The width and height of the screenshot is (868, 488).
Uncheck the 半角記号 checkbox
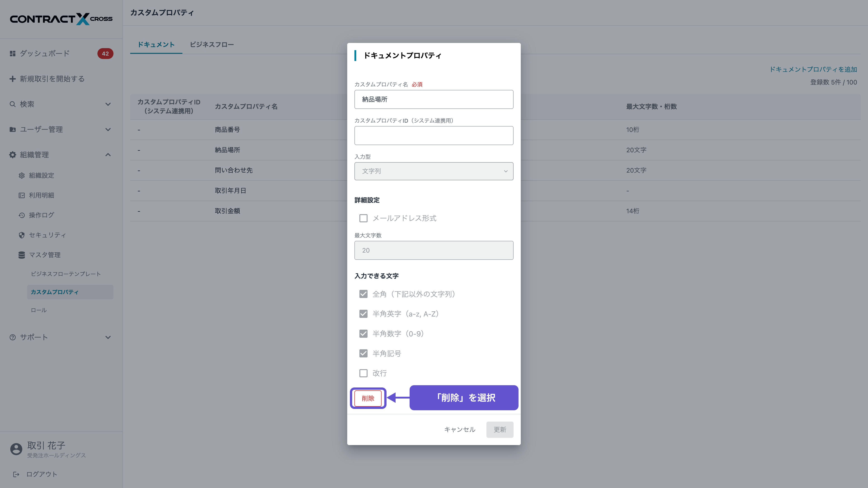coord(363,353)
